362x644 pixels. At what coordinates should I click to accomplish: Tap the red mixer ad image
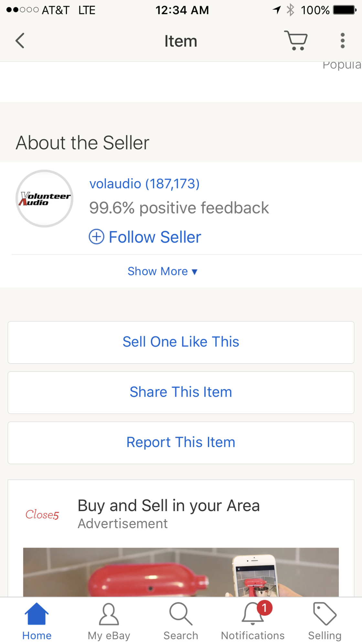tap(181, 572)
